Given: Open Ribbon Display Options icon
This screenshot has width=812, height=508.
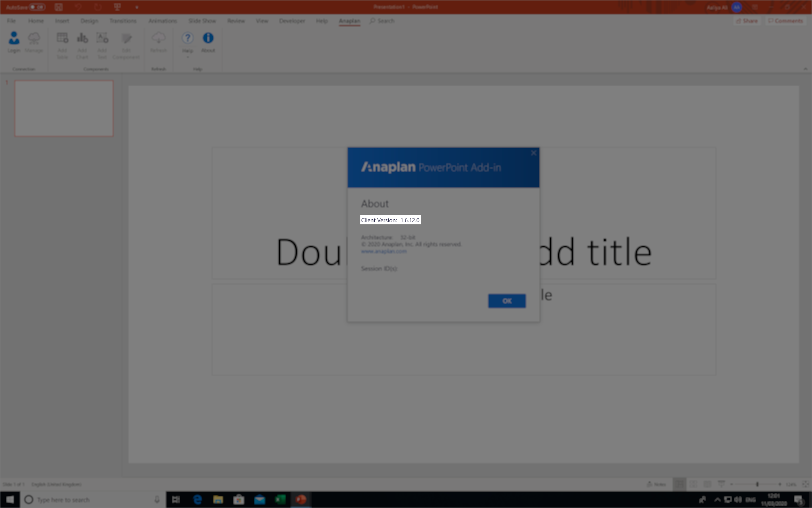Looking at the screenshot, I should pos(755,7).
